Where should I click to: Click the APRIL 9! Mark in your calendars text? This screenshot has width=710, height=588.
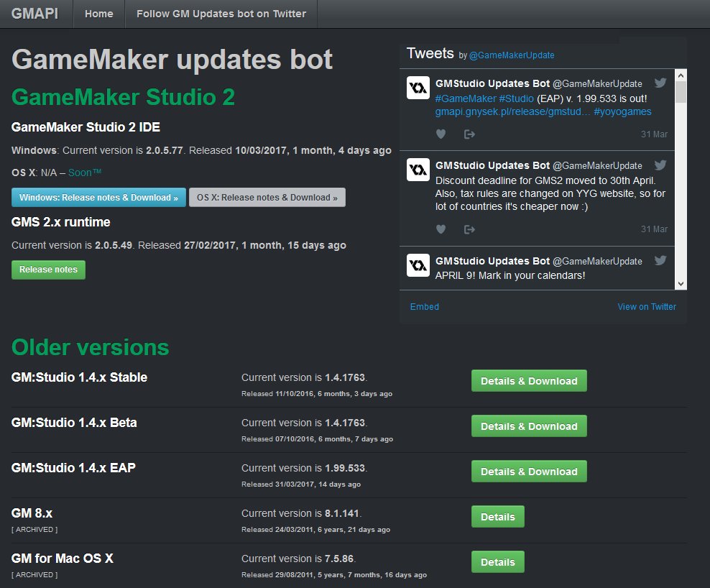(510, 275)
